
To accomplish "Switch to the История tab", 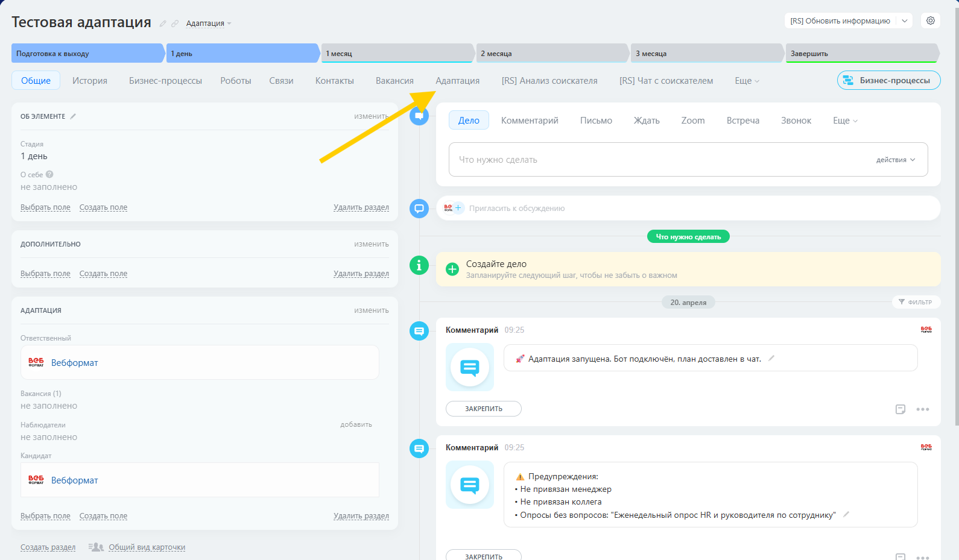I will click(x=90, y=81).
